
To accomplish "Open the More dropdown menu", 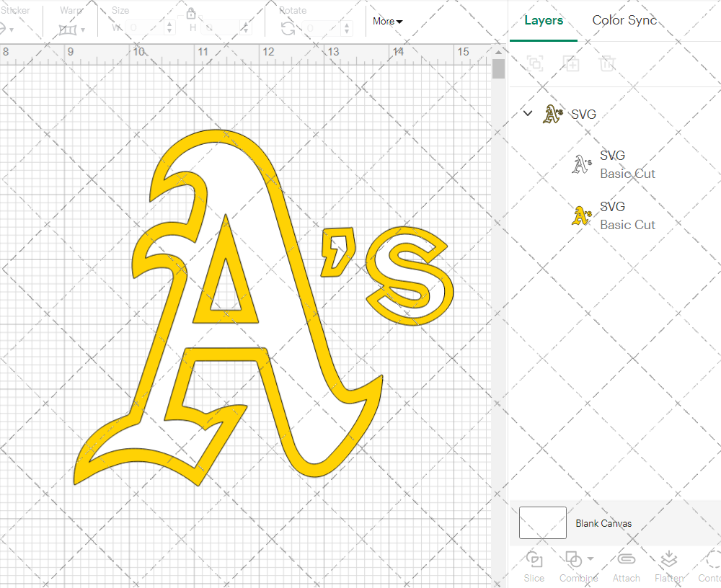I will click(388, 21).
